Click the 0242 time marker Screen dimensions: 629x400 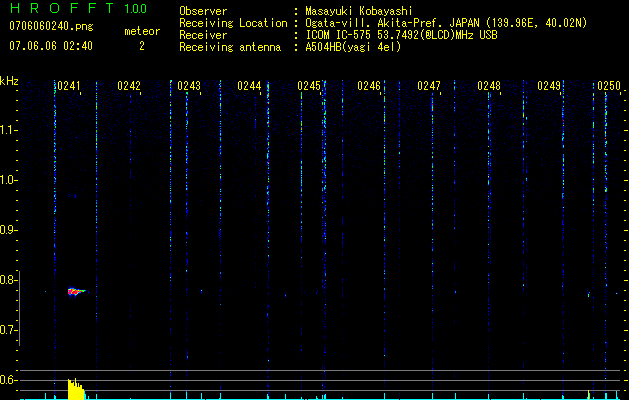point(129,86)
